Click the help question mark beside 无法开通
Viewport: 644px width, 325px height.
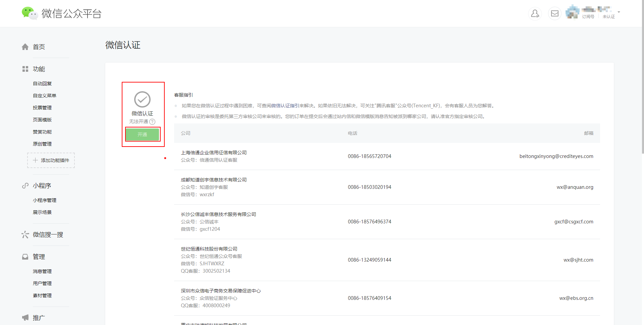coord(152,122)
